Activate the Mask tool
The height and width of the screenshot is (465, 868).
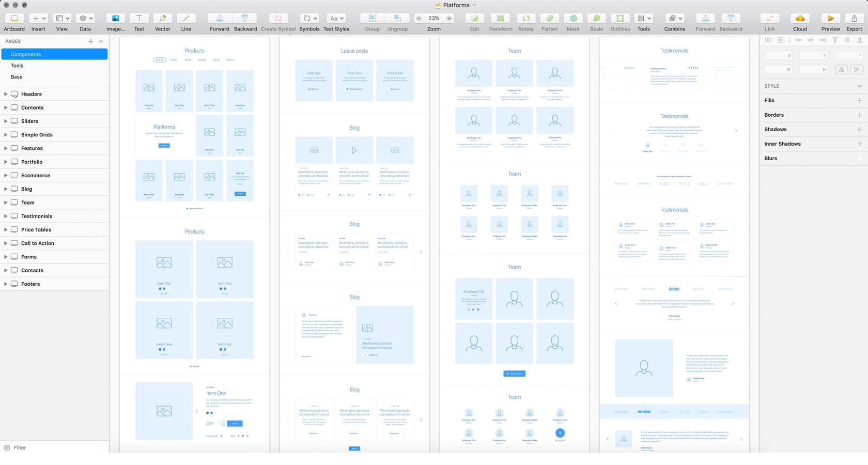coord(573,18)
